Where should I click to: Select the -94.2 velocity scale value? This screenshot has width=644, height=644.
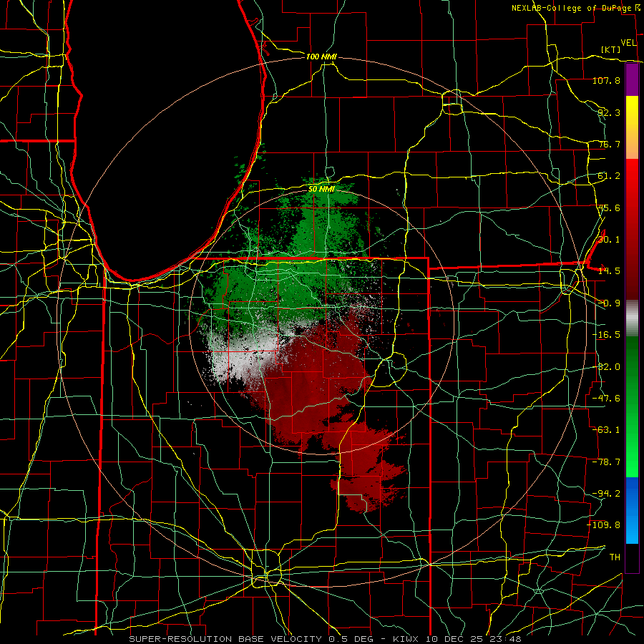click(x=606, y=494)
